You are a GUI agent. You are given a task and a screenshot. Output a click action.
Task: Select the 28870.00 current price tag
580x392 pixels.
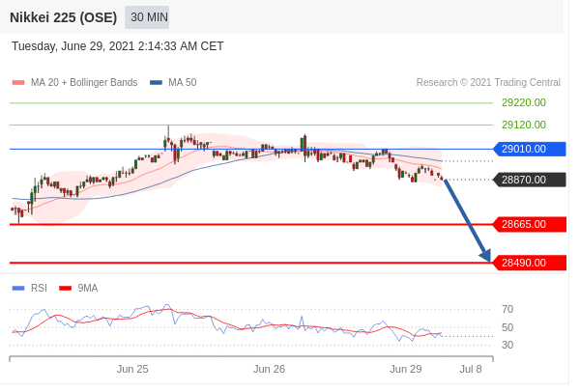pos(530,180)
